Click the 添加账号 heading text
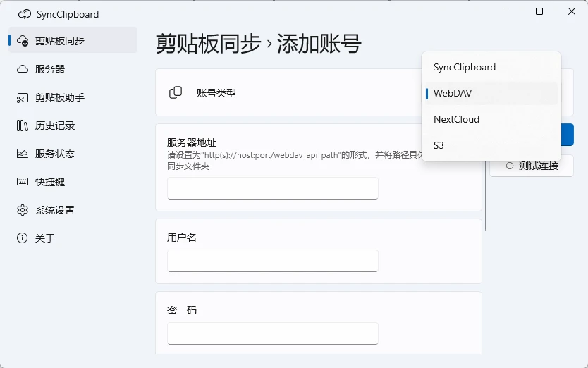This screenshot has width=588, height=368. (319, 44)
